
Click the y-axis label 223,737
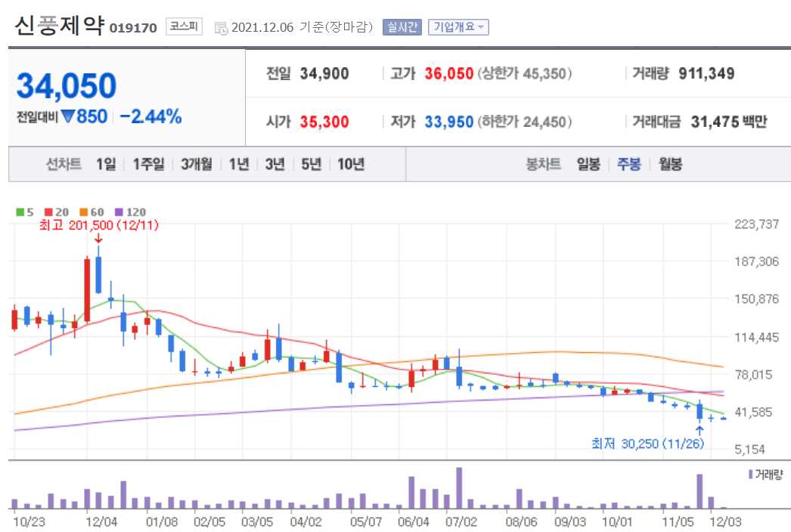coord(757,224)
